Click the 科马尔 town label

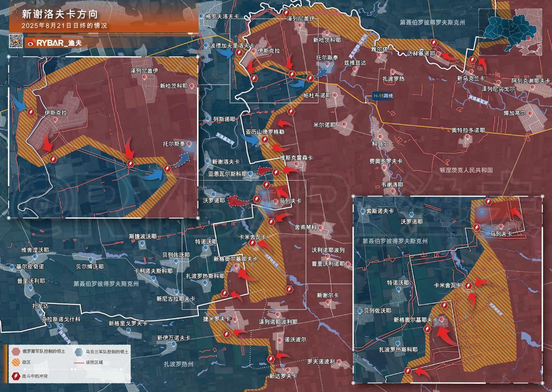pos(380,144)
